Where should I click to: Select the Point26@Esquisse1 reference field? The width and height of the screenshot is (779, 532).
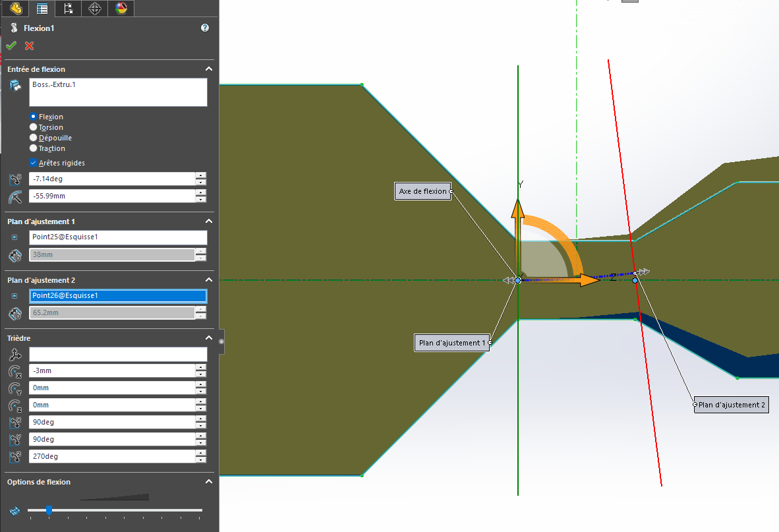[x=118, y=295]
